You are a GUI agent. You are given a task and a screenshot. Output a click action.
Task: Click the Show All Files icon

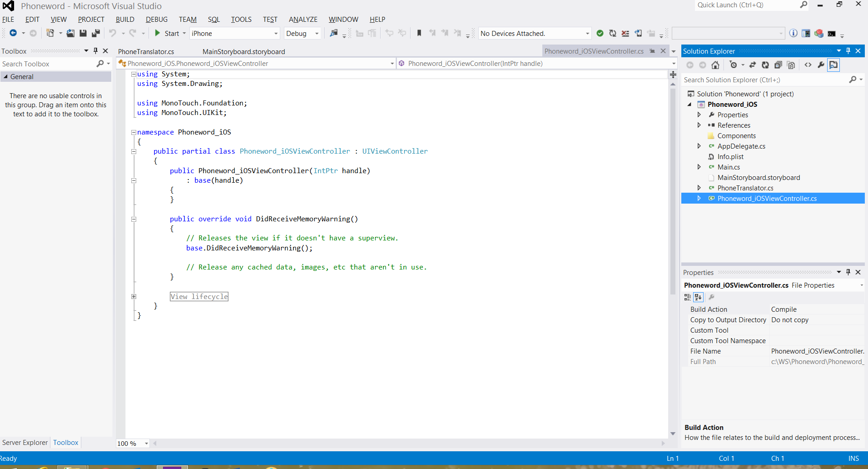pos(791,65)
